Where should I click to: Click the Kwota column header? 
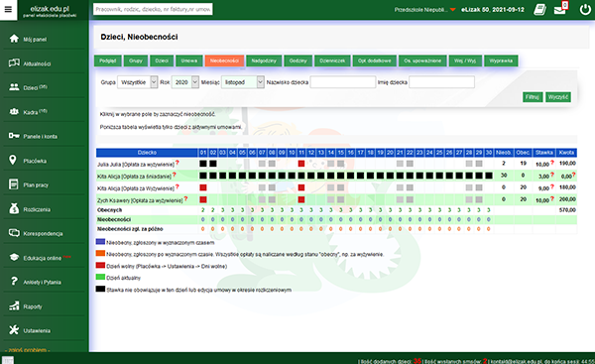click(x=566, y=153)
